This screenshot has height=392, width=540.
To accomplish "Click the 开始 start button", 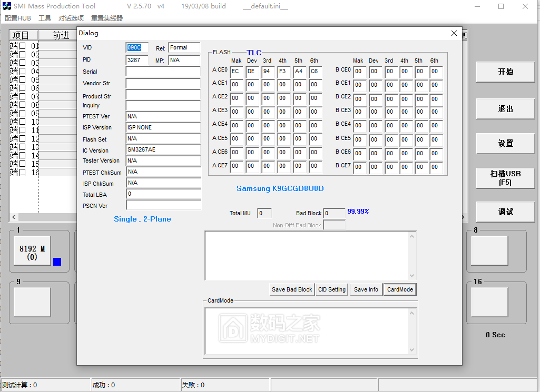I will click(x=505, y=72).
